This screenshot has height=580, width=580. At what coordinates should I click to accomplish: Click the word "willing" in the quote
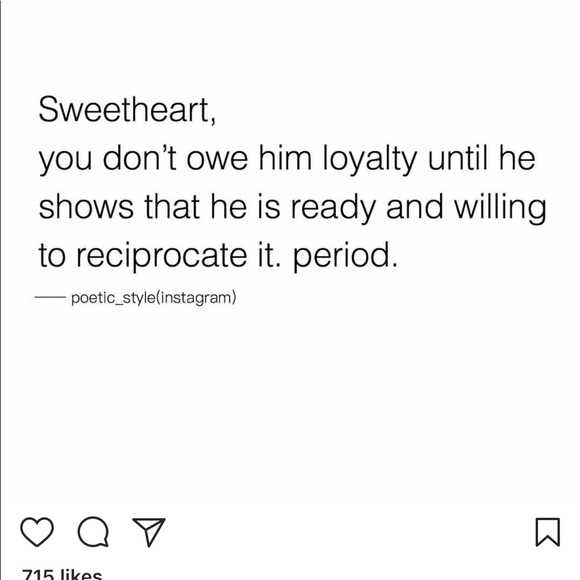click(500, 207)
